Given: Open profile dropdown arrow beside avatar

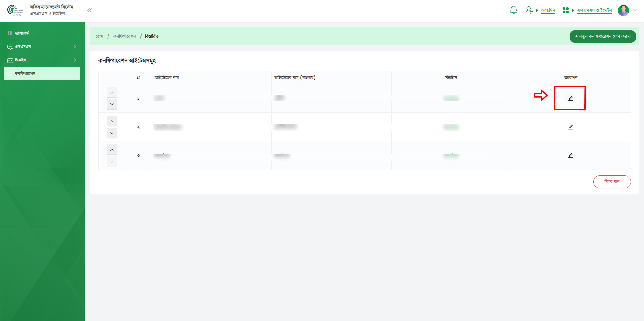Looking at the screenshot, I should coord(635,10).
